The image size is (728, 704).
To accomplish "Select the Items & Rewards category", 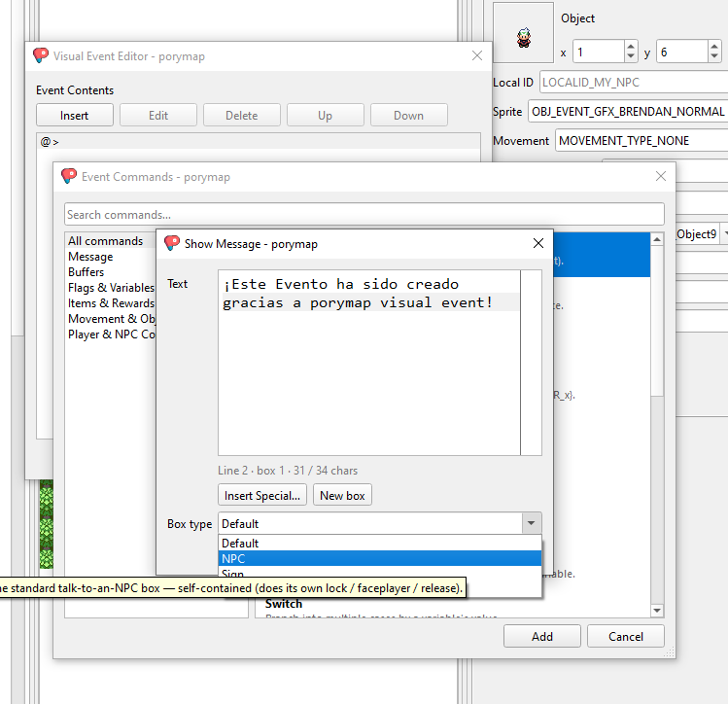I will [x=111, y=303].
